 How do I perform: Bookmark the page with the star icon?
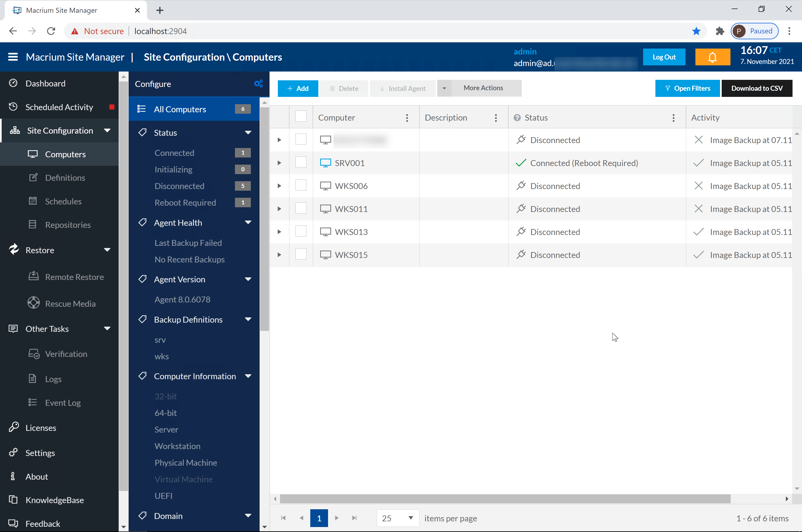(696, 31)
